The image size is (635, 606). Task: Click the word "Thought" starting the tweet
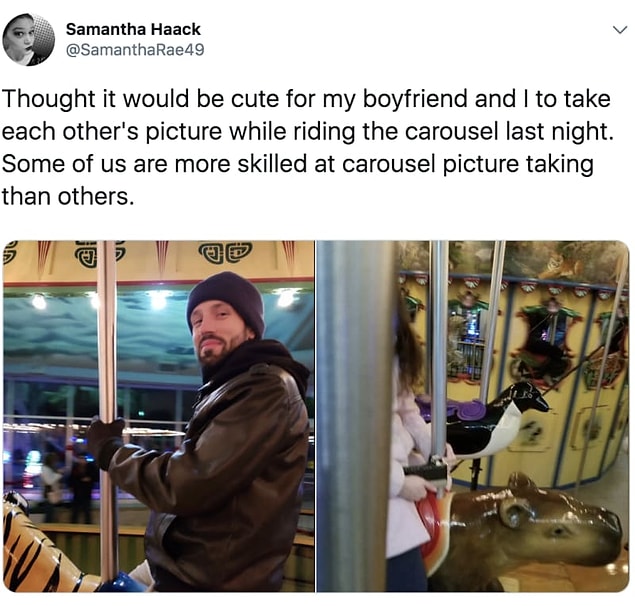tap(49, 100)
